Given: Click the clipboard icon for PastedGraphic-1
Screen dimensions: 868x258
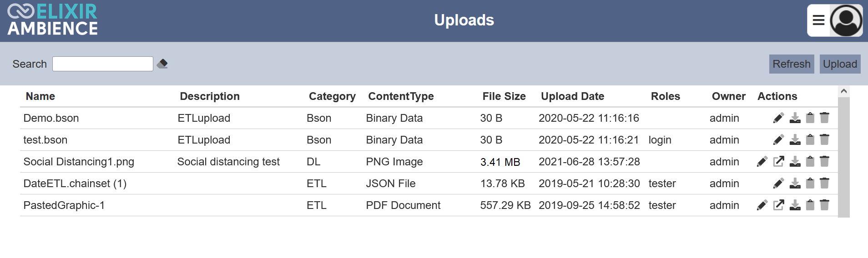Looking at the screenshot, I should 810,205.
